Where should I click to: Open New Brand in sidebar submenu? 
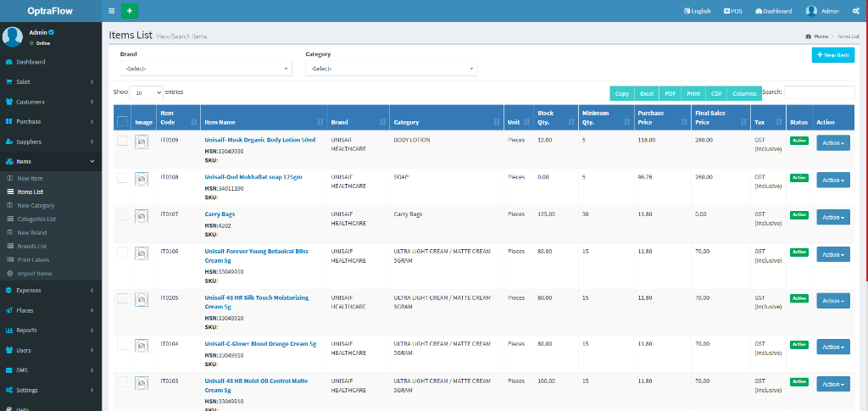coord(51,233)
